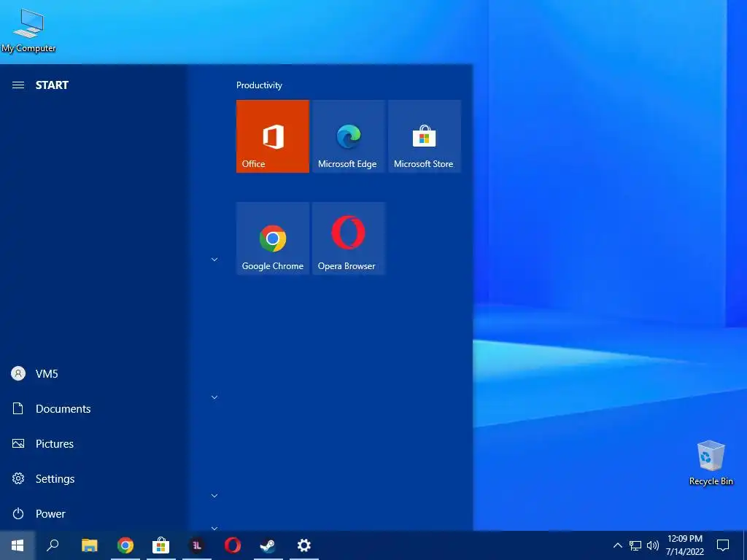Open the Office tile
747x560 pixels.
pos(273,136)
